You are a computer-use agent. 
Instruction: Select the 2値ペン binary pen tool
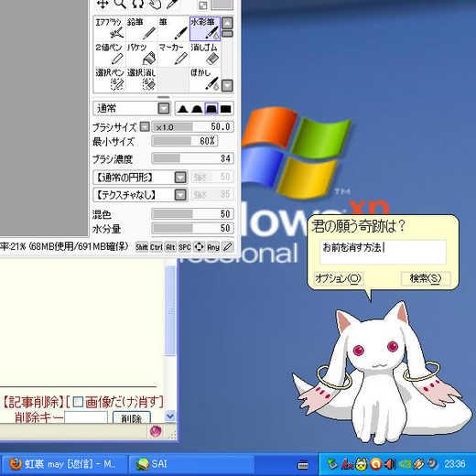click(x=110, y=54)
